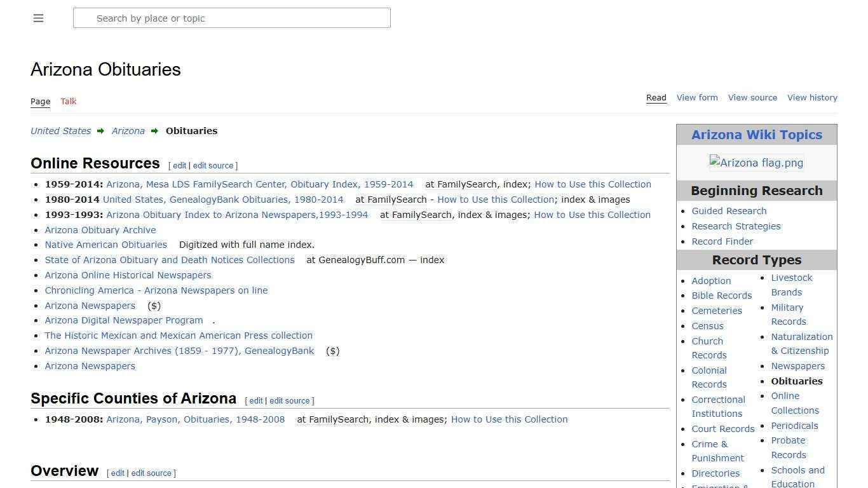This screenshot has height=488, width=868.
Task: Select the Page tab
Action: [x=40, y=101]
